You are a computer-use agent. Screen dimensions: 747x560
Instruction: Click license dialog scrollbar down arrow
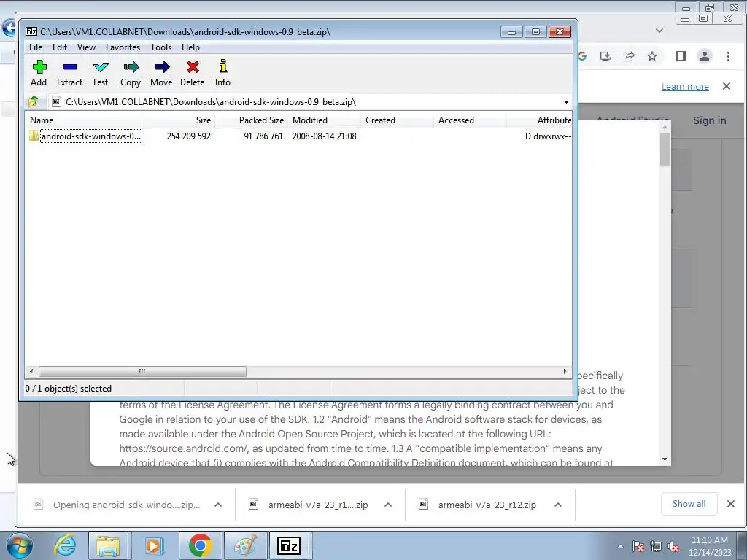click(665, 459)
